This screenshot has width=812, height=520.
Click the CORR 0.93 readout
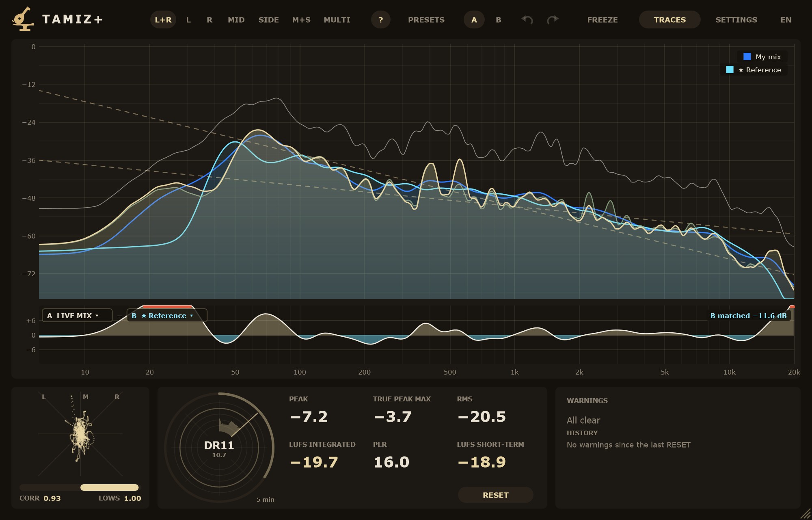click(x=40, y=498)
